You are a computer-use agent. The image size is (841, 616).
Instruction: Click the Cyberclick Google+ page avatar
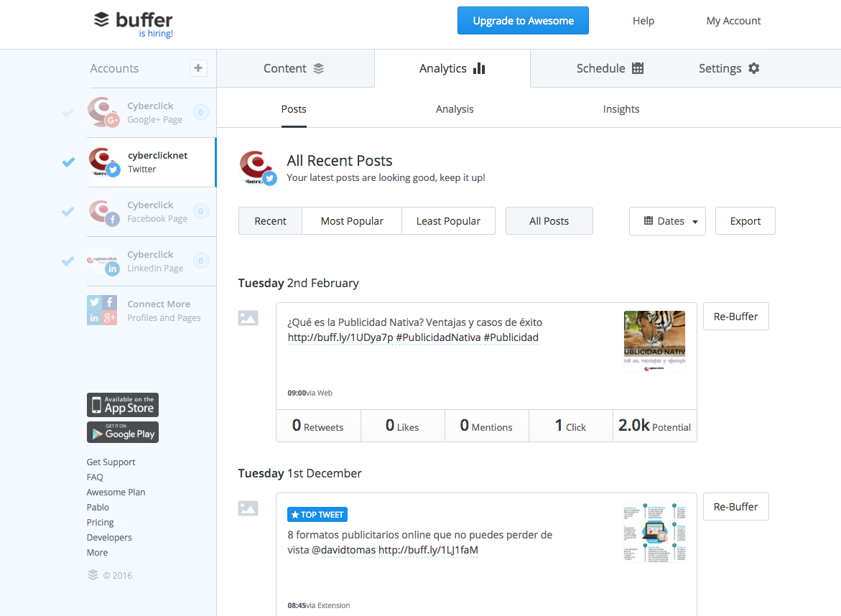pyautogui.click(x=103, y=112)
